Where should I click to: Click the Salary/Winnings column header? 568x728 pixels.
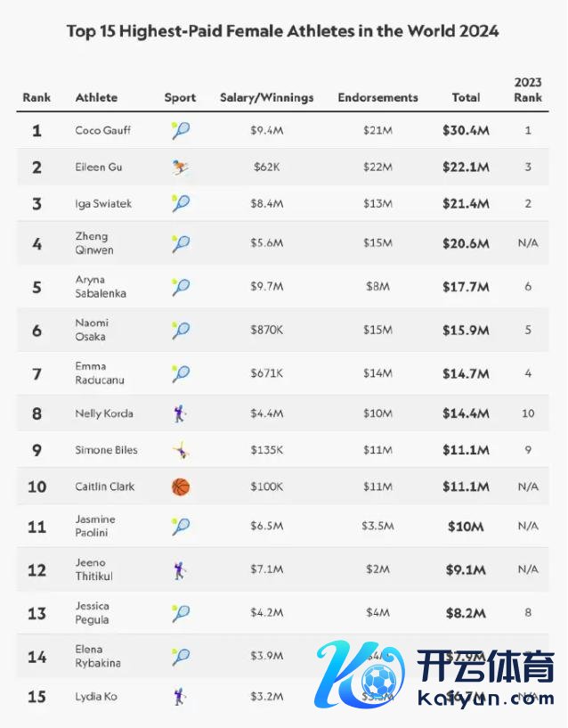pos(266,97)
